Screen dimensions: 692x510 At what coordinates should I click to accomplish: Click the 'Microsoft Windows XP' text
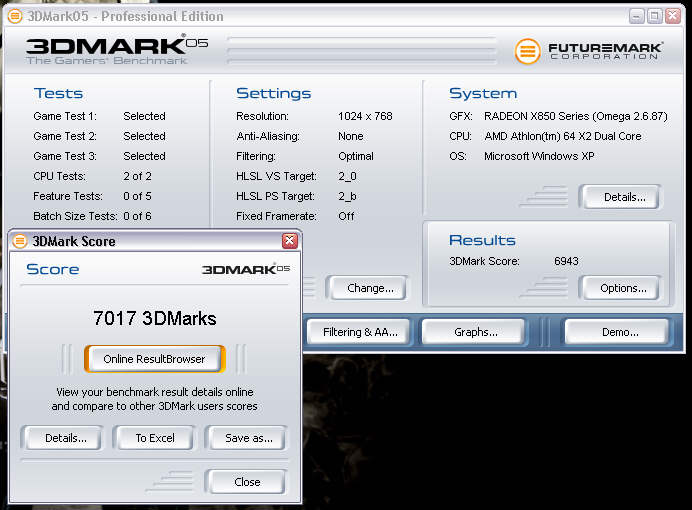coord(539,156)
